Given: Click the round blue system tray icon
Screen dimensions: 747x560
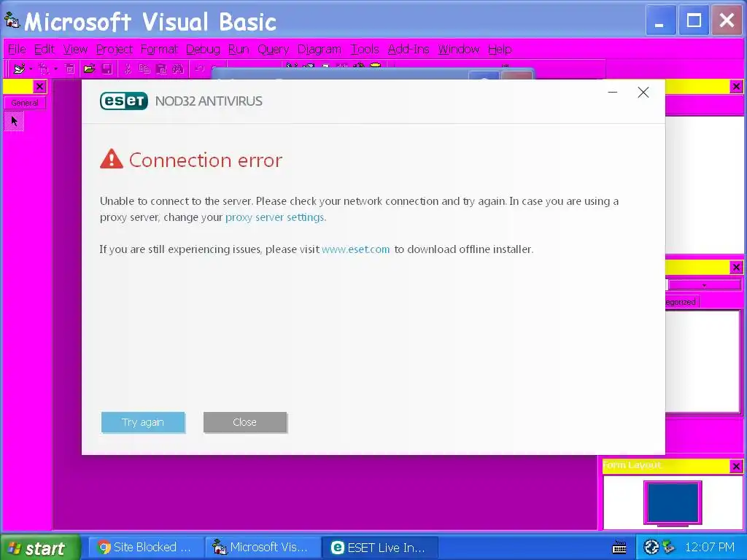Looking at the screenshot, I should [x=651, y=548].
